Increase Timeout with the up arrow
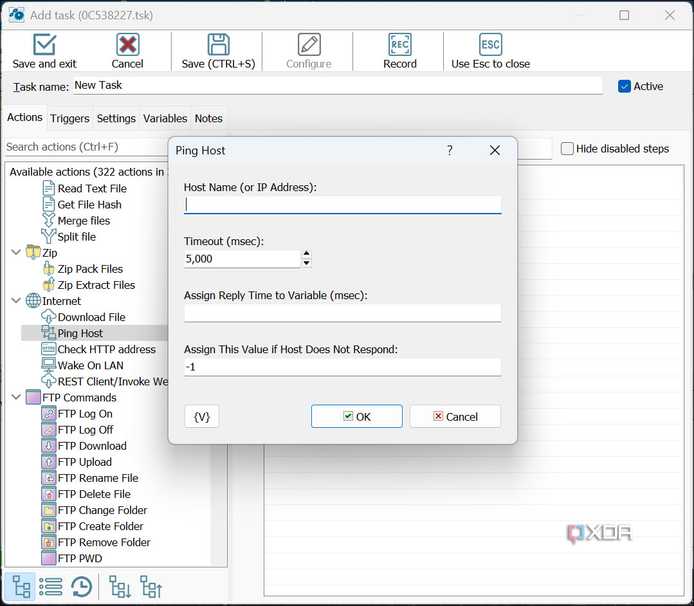The image size is (694, 606). tap(306, 254)
